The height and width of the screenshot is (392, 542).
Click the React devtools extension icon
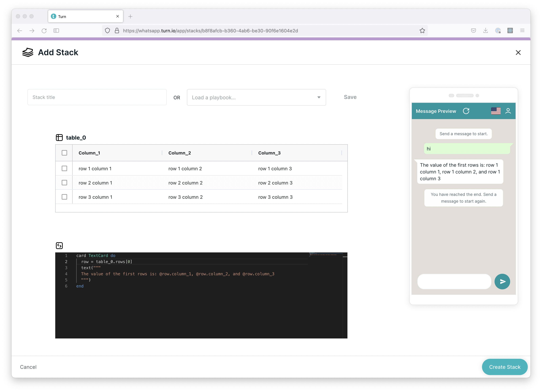(510, 30)
